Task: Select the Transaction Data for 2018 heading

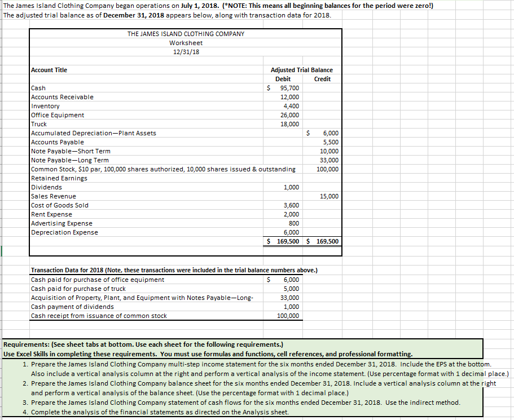Action: point(174,270)
